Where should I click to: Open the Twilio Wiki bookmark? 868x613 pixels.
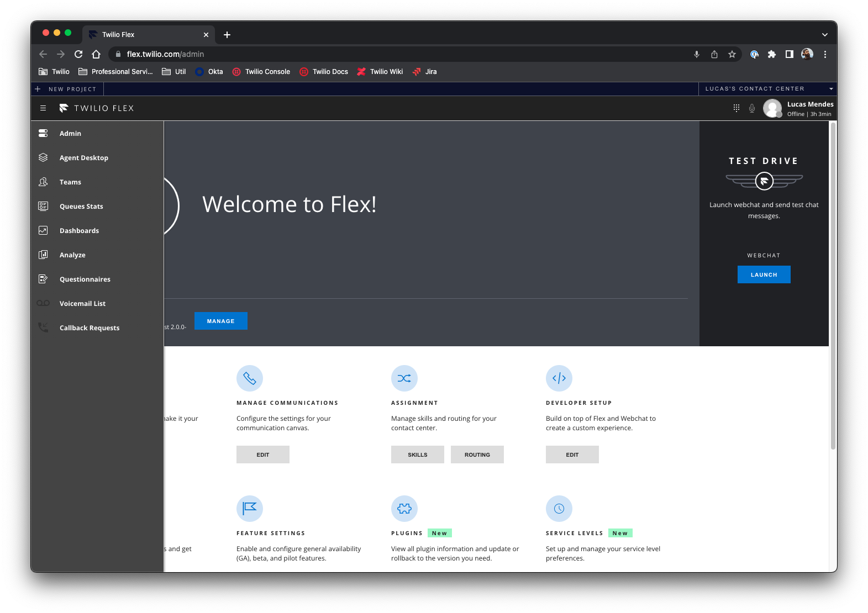(380, 72)
